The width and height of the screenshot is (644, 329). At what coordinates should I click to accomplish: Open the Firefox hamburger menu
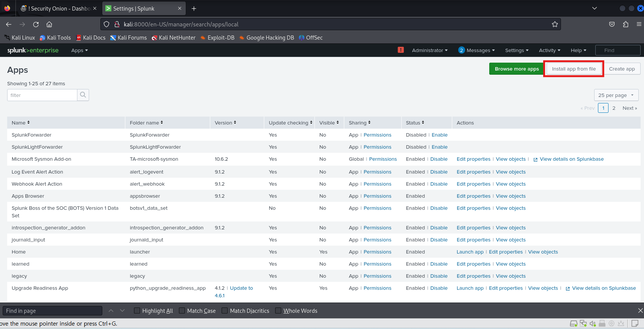(x=639, y=24)
